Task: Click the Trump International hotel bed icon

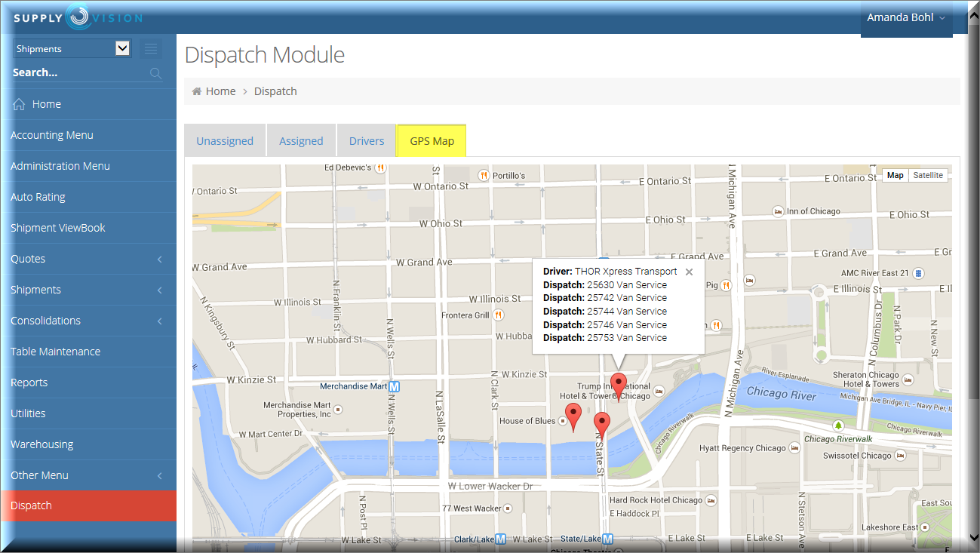Action: (659, 391)
